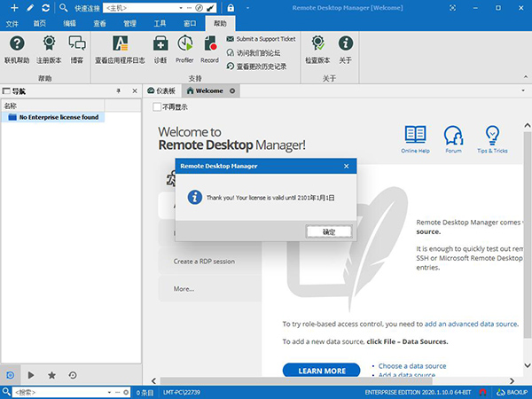Click the LEARN MORE button
Image resolution: width=532 pixels, height=399 pixels.
pyautogui.click(x=321, y=371)
